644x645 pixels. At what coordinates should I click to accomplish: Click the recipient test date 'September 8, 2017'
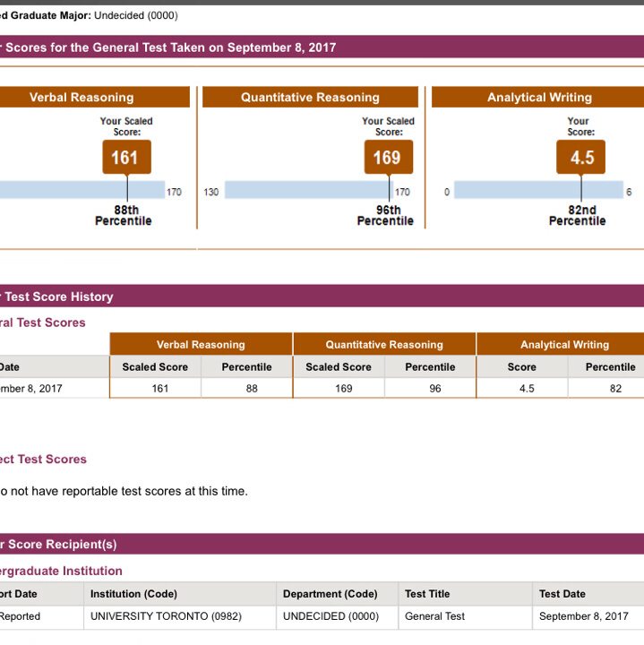coord(584,616)
